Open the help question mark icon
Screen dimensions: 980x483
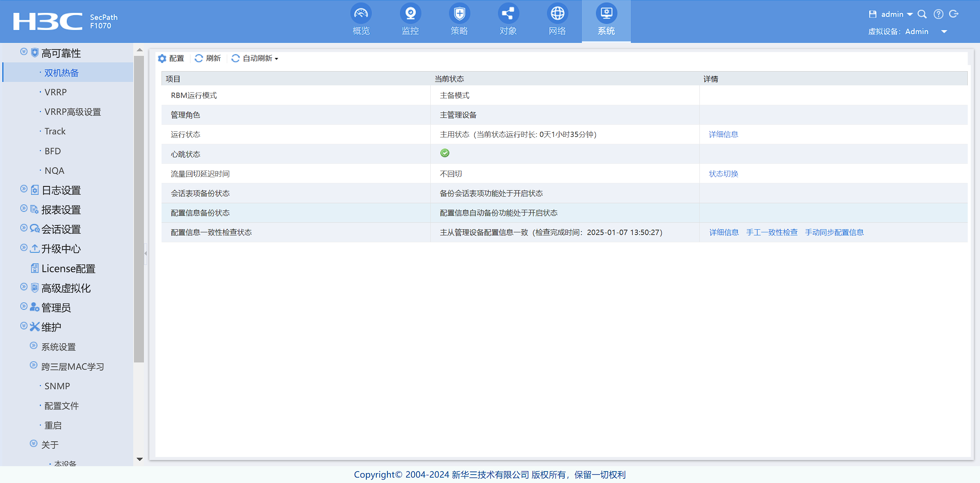click(x=938, y=14)
